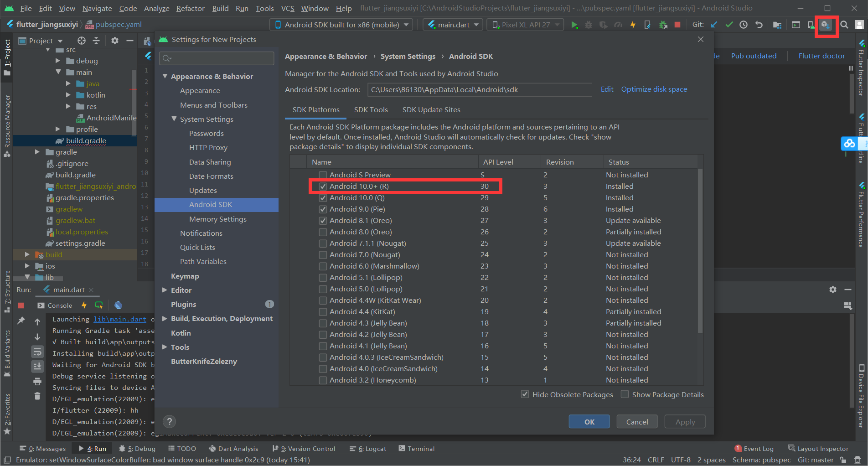Image resolution: width=868 pixels, height=466 pixels.
Task: Open the Project view dropdown
Action: point(41,41)
